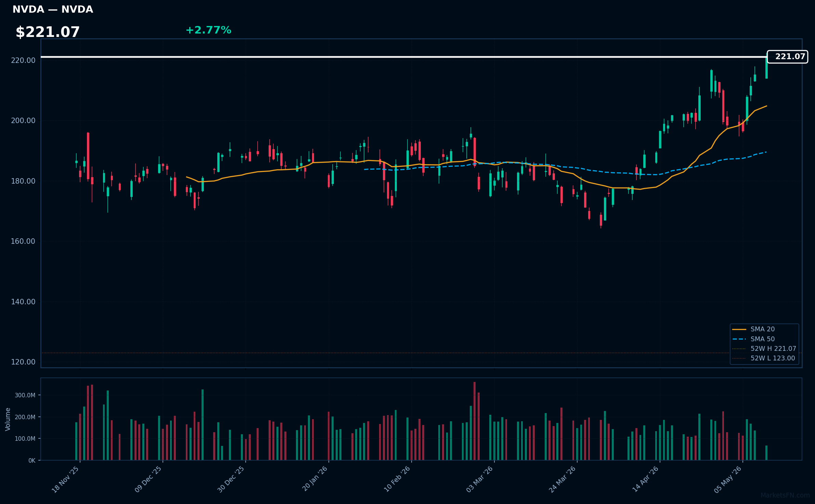
Task: Click the 221.07 price tag on the right edge
Action: pyautogui.click(x=787, y=57)
